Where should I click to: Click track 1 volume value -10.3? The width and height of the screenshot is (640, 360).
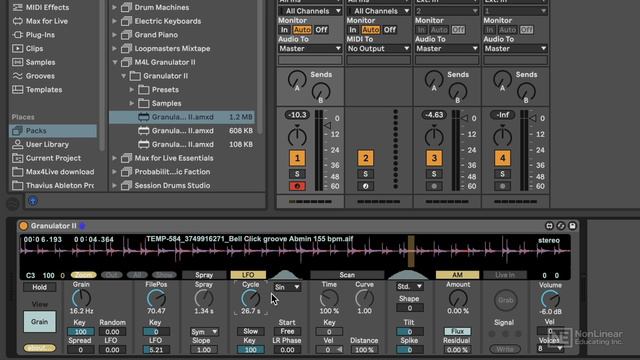click(297, 115)
